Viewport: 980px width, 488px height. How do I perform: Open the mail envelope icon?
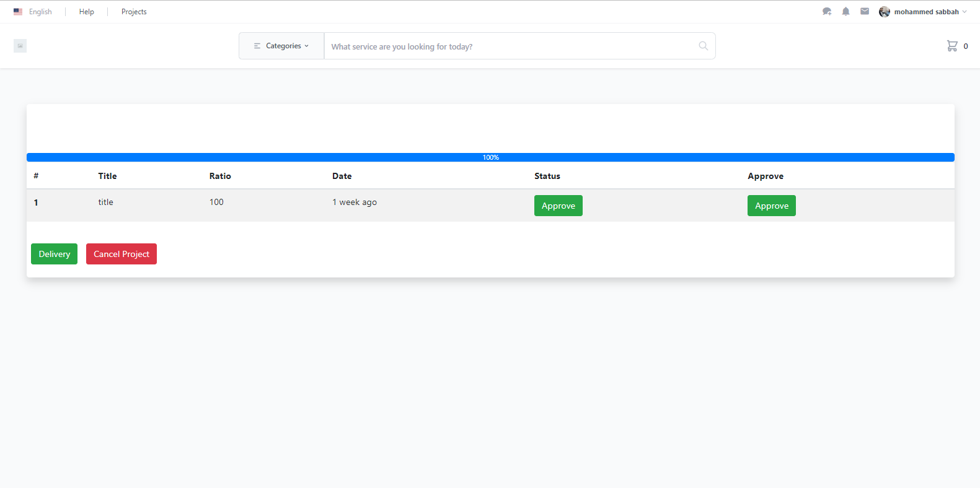click(865, 12)
